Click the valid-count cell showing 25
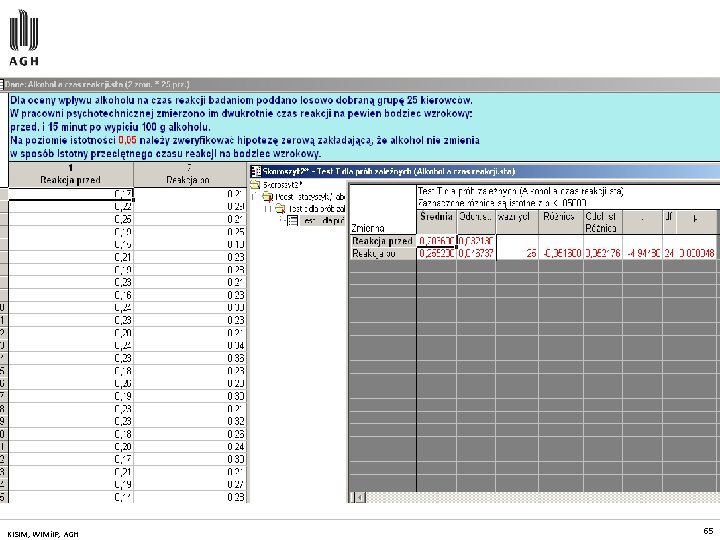This screenshot has width=720, height=540. [517, 253]
